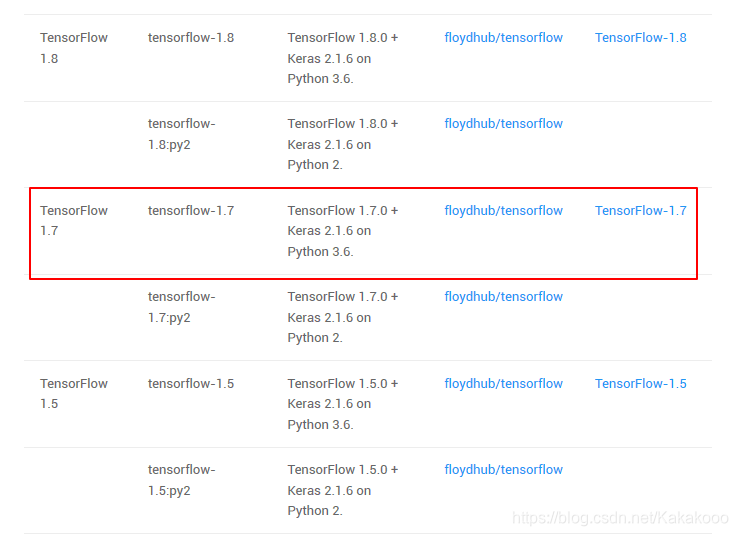Open floydhub/tensorflow link in tensorflow-1.8 row
The image size is (738, 536).
(503, 38)
